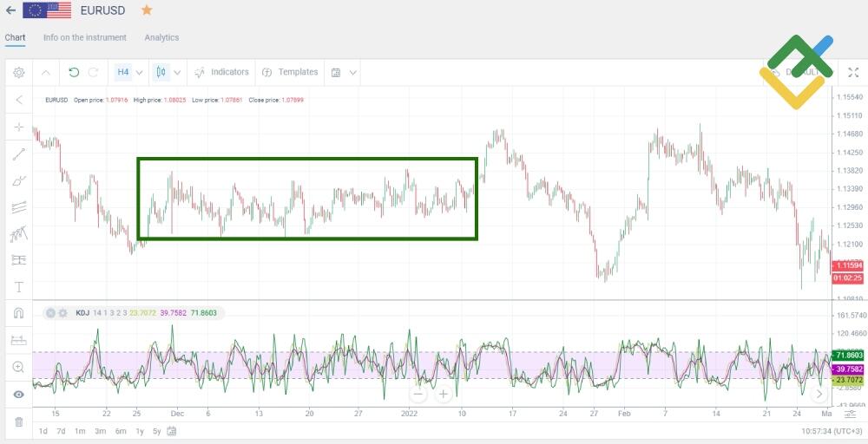Select the candlestick chart type icon
This screenshot has height=444, width=868.
point(161,72)
